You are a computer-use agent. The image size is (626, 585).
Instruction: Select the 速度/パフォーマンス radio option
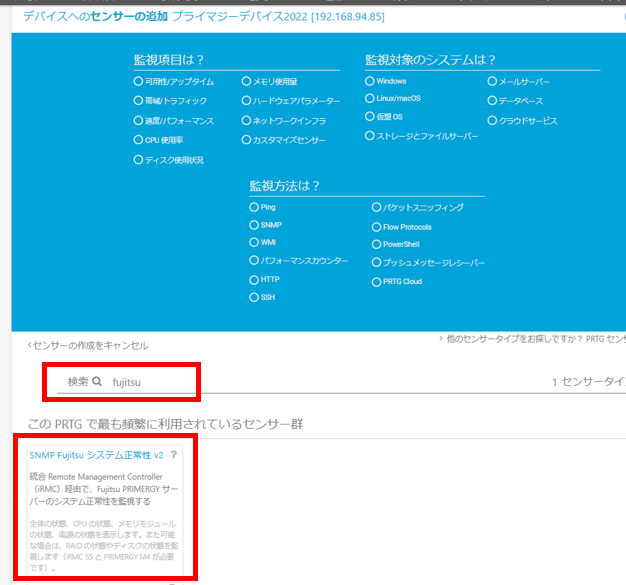(138, 120)
